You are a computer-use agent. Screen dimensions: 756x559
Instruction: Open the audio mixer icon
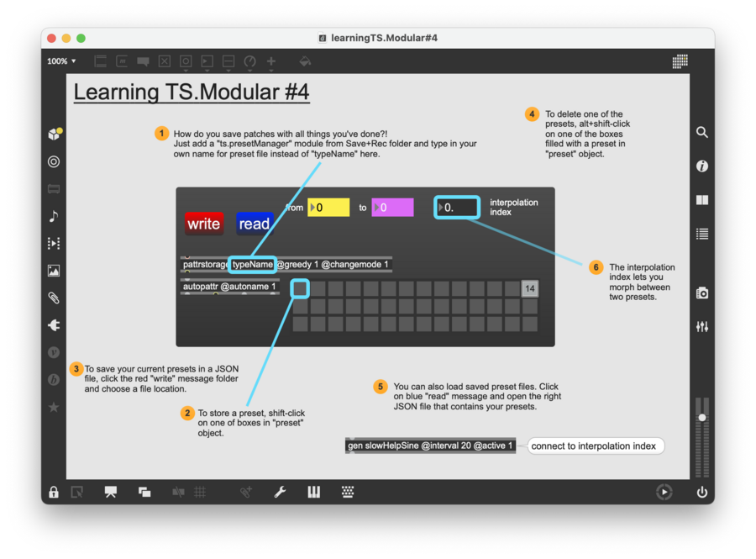[x=702, y=326]
